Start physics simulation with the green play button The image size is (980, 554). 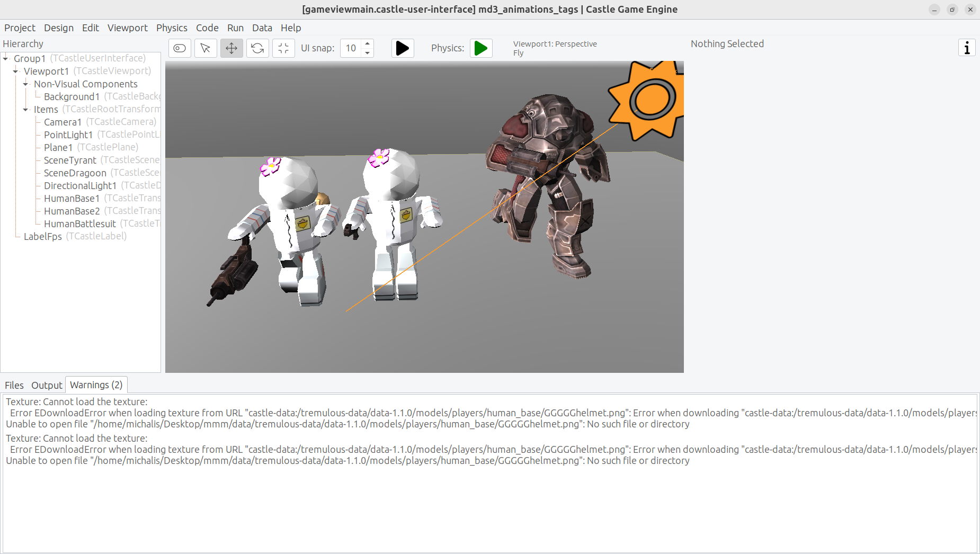click(x=481, y=48)
